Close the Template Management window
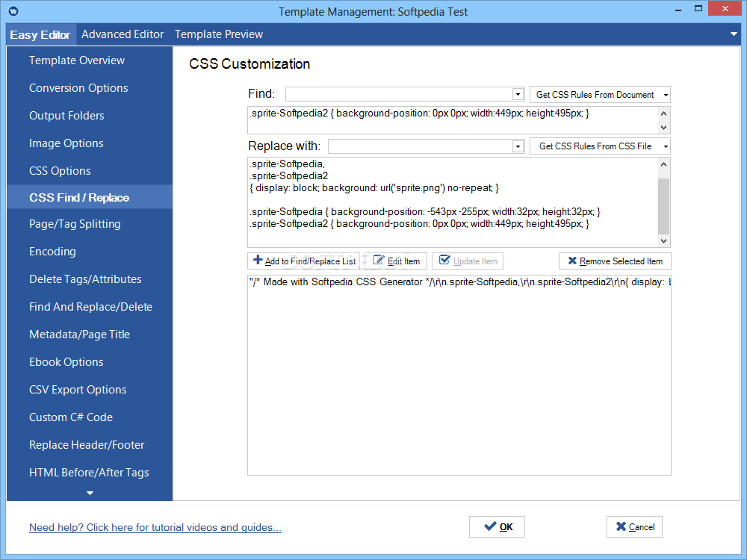This screenshot has height=560, width=747. click(725, 8)
